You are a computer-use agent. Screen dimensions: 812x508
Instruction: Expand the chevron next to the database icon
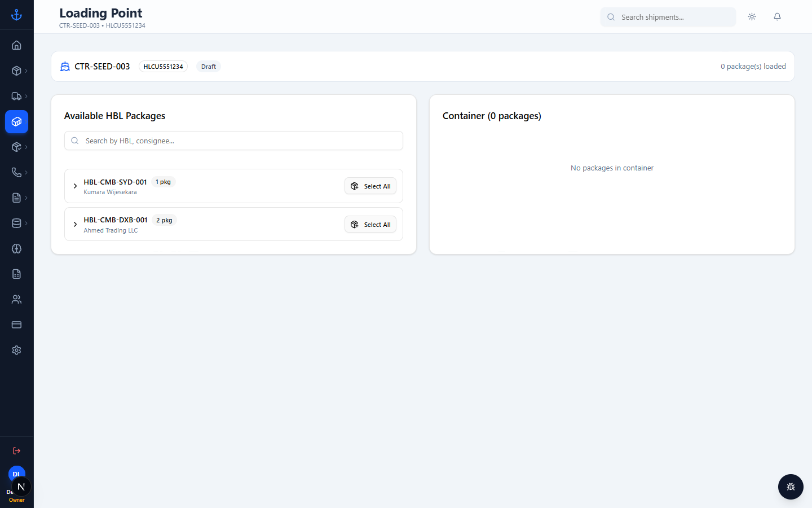coord(26,223)
